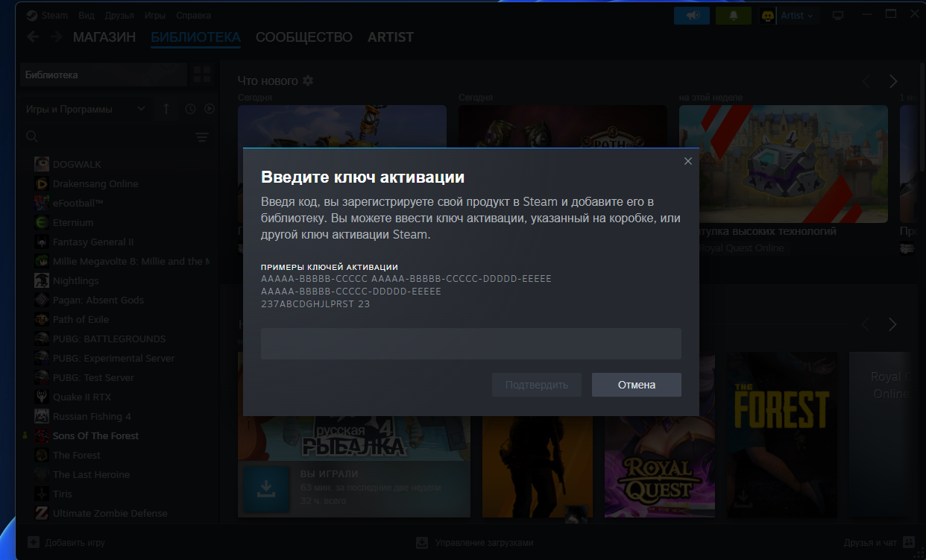Click the Отмена button
The height and width of the screenshot is (560, 926).
point(637,385)
